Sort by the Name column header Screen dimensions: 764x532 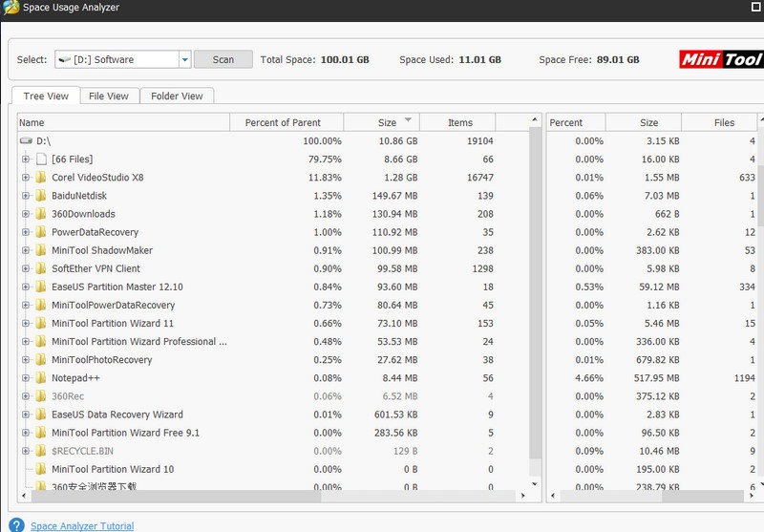click(123, 123)
